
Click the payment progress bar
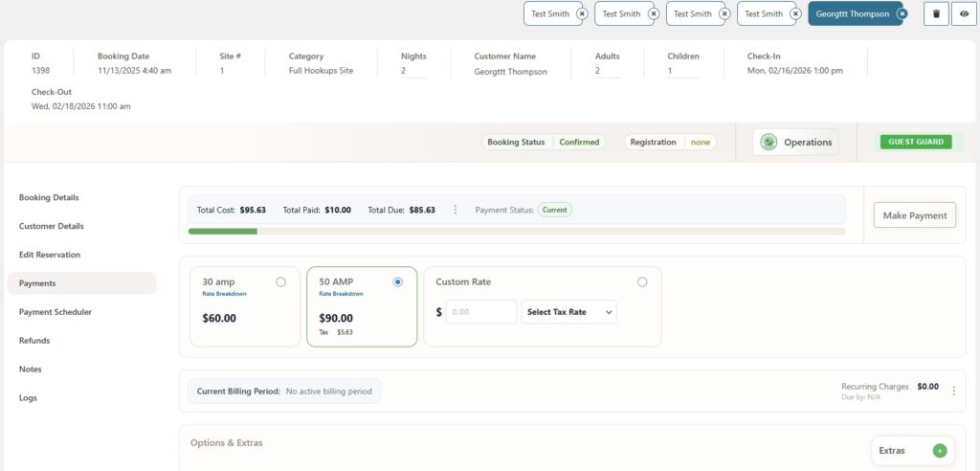[517, 231]
